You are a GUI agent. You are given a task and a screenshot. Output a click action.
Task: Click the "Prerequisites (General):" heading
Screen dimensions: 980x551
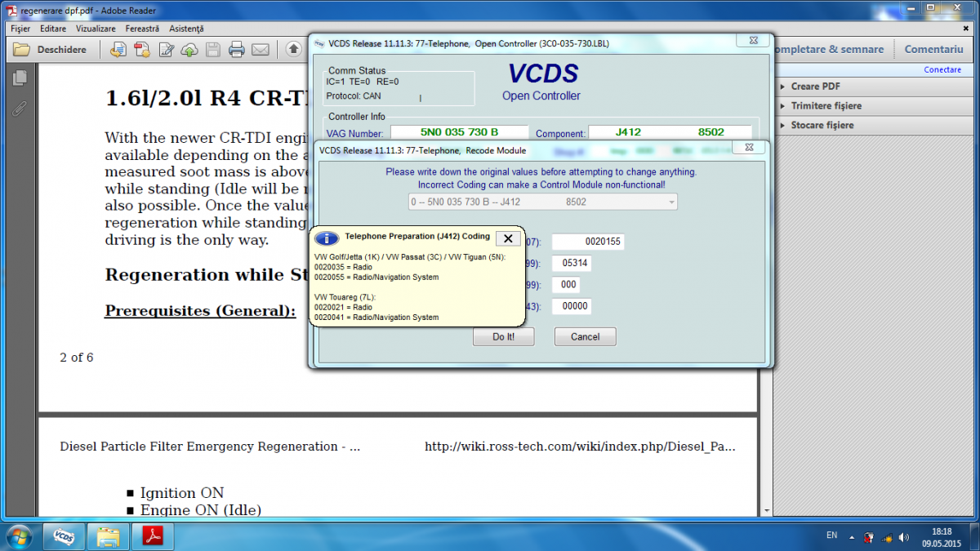[x=200, y=310]
